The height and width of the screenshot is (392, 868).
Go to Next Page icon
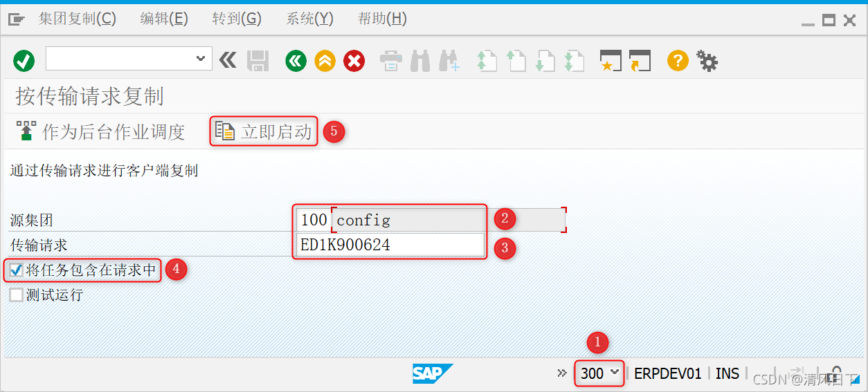point(545,61)
